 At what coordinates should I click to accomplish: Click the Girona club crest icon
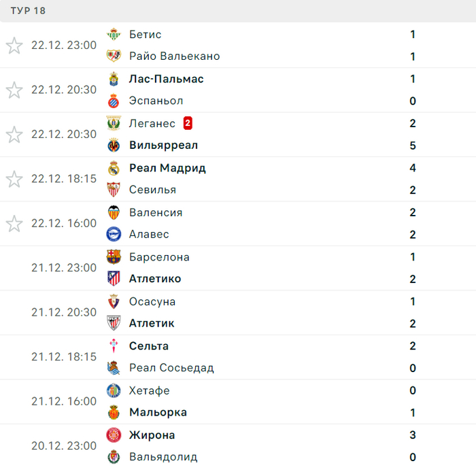(114, 435)
